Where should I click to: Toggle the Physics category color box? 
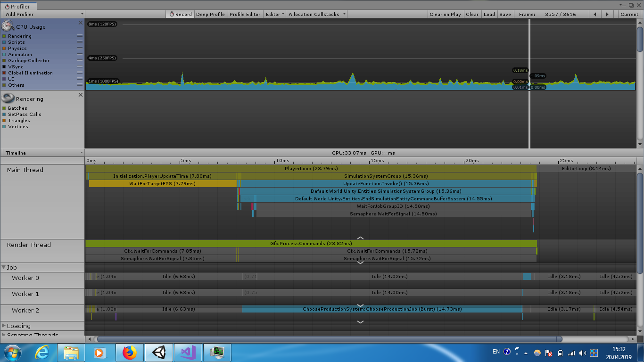[4, 49]
